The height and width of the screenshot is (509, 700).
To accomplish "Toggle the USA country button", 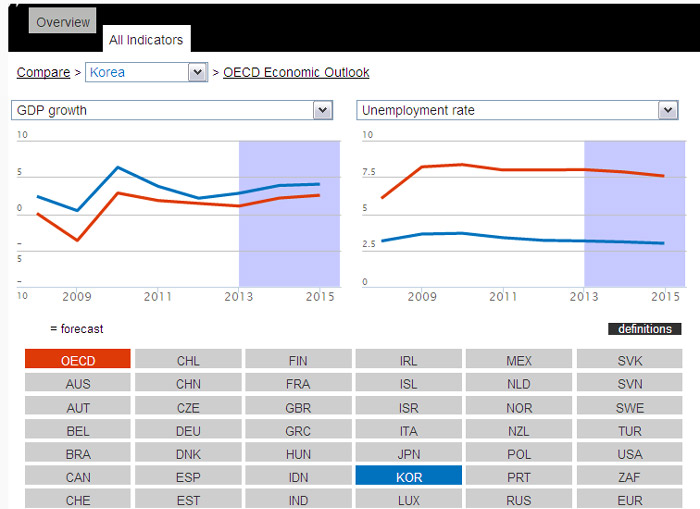I will (630, 454).
